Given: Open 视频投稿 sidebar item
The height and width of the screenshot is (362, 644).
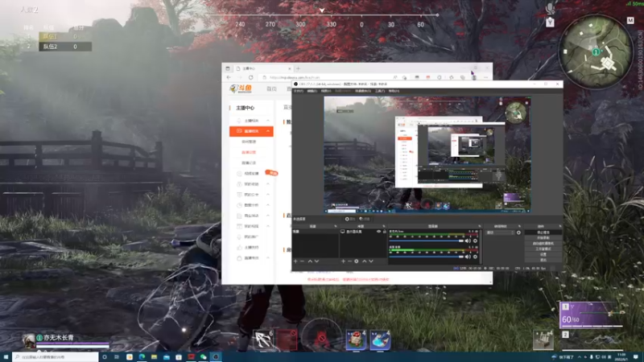Looking at the screenshot, I should pos(251,173).
